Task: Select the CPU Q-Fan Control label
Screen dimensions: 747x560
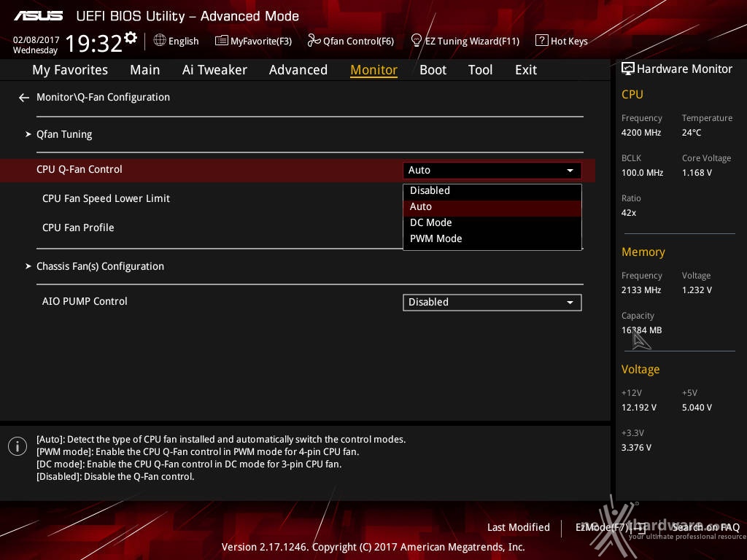Action: click(79, 169)
